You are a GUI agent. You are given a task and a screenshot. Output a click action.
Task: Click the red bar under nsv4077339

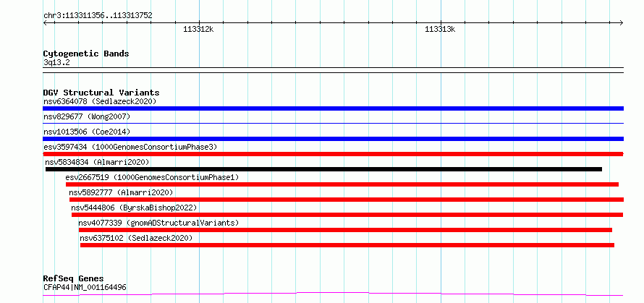[x=345, y=230]
